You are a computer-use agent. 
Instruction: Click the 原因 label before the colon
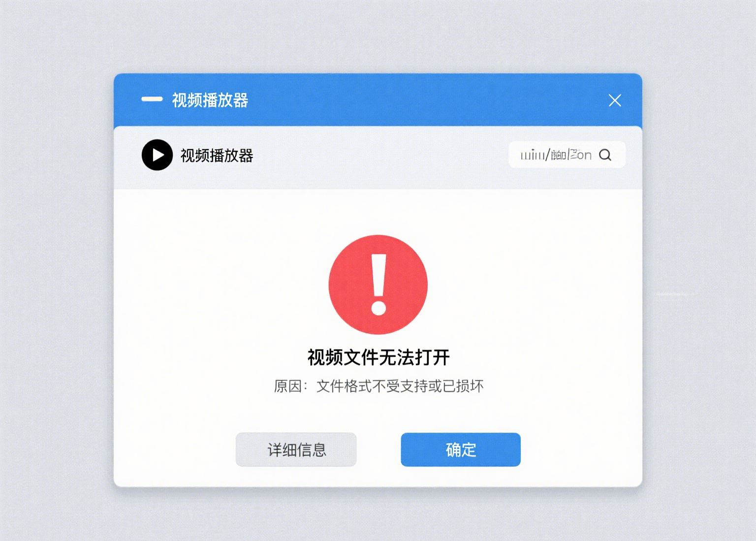pyautogui.click(x=287, y=386)
